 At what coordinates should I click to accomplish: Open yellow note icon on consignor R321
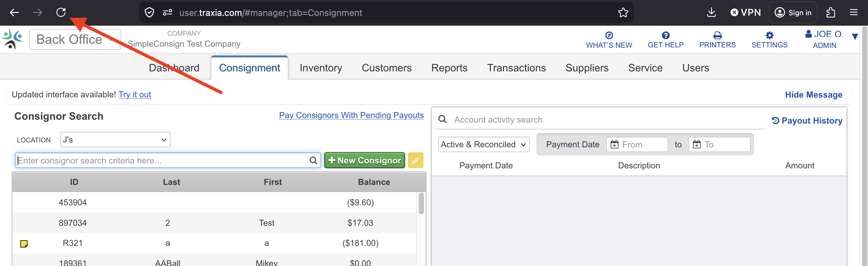(x=24, y=243)
